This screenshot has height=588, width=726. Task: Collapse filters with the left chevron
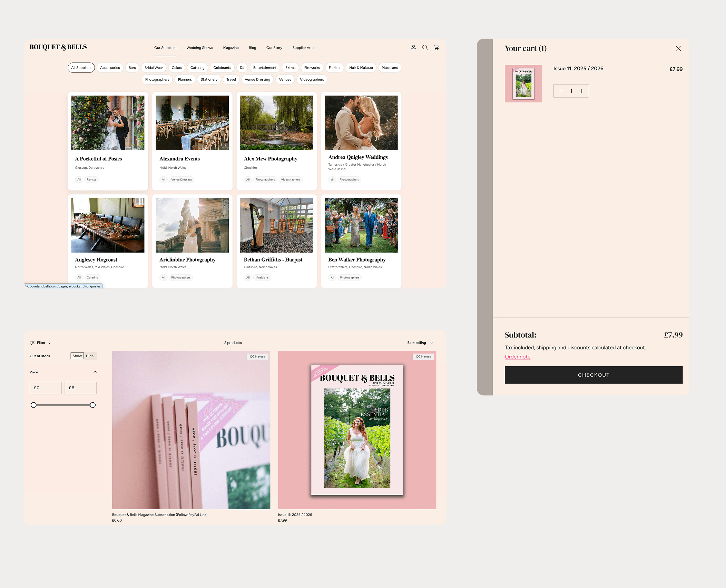[x=50, y=343]
